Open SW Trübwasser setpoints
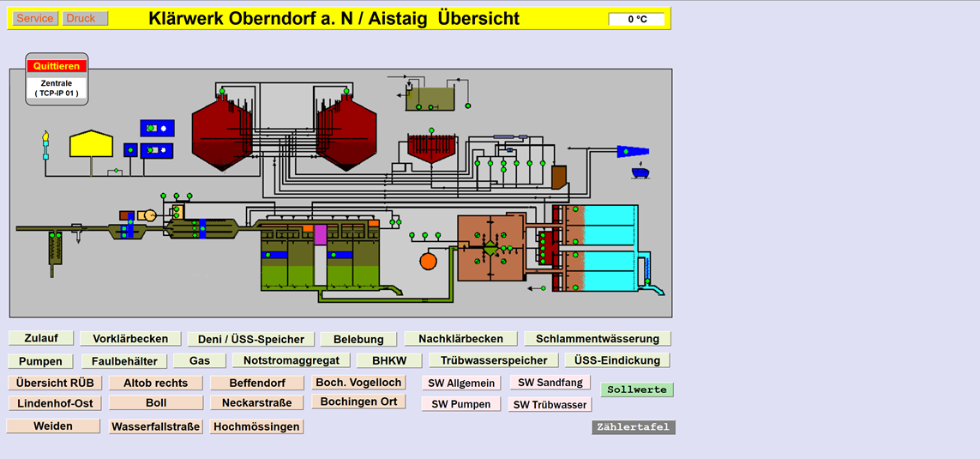This screenshot has width=980, height=459. [x=550, y=405]
